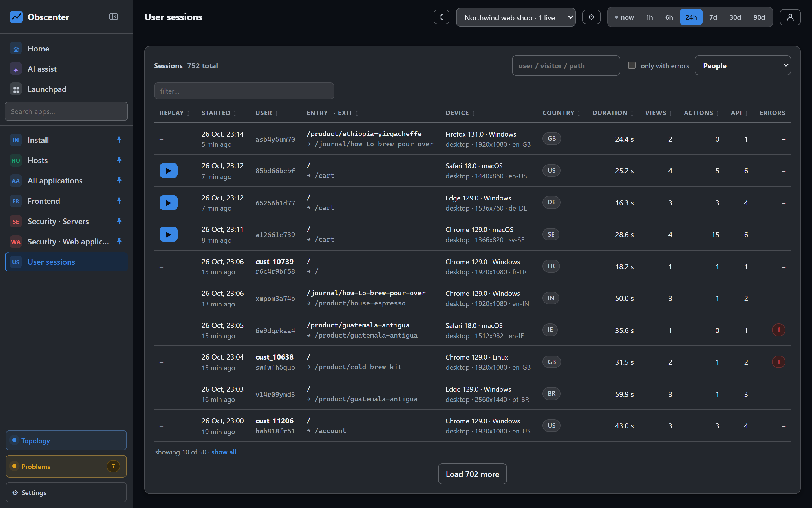Play replay for session 85bd66bcbf
The height and width of the screenshot is (508, 812).
coord(168,171)
